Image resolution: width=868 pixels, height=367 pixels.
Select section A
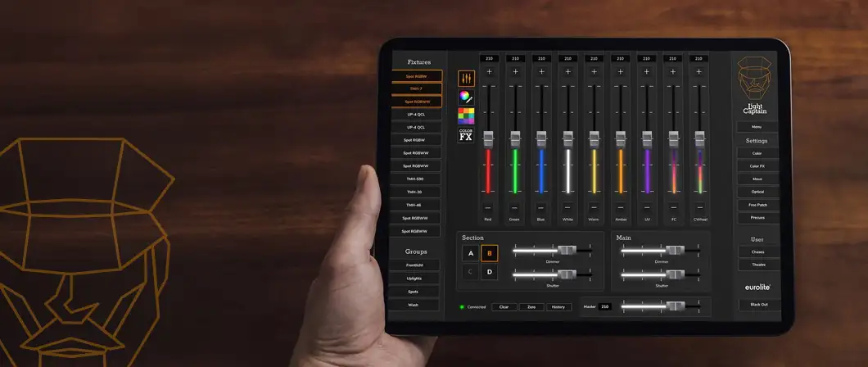[x=470, y=254]
